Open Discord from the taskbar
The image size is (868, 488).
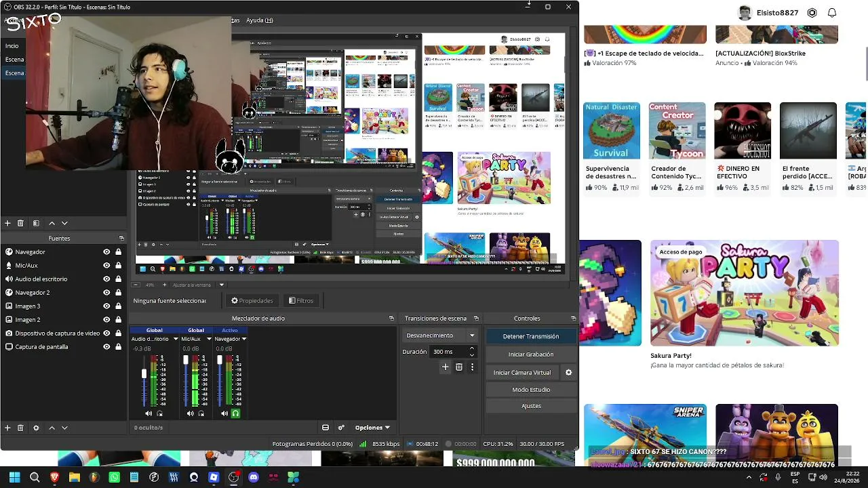(254, 477)
